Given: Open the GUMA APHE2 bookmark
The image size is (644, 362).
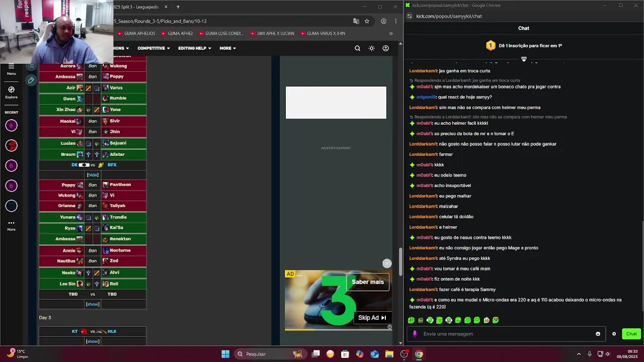Looking at the screenshot, I should [177, 34].
